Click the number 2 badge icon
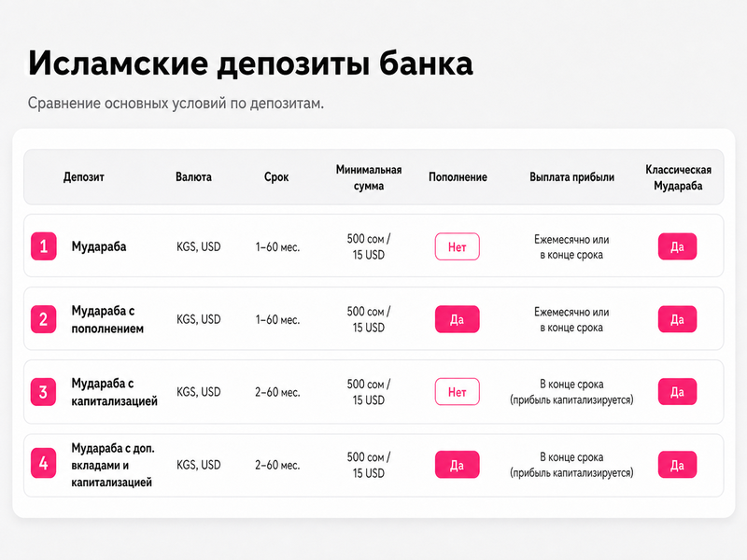Screen dimensions: 747x560 point(44,319)
